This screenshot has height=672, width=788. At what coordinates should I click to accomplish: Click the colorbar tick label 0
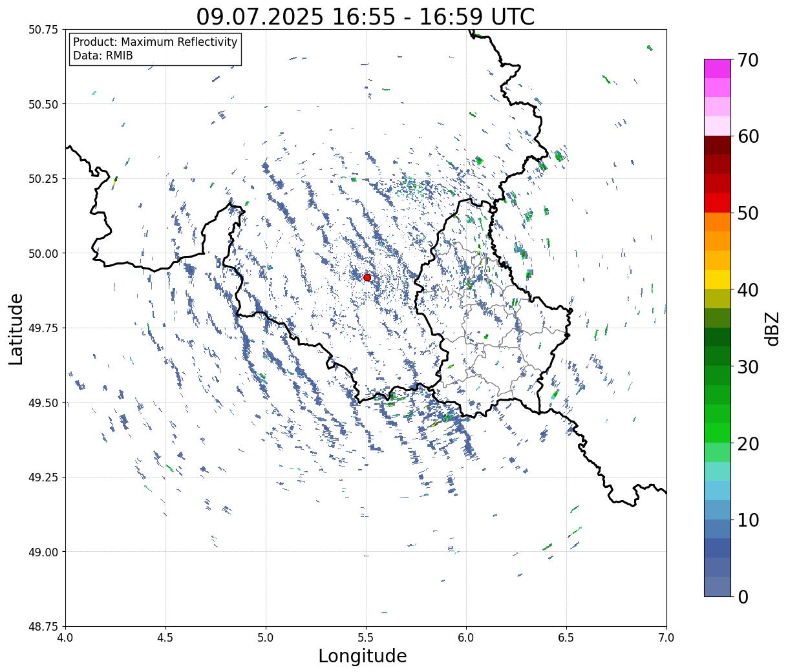tap(743, 596)
